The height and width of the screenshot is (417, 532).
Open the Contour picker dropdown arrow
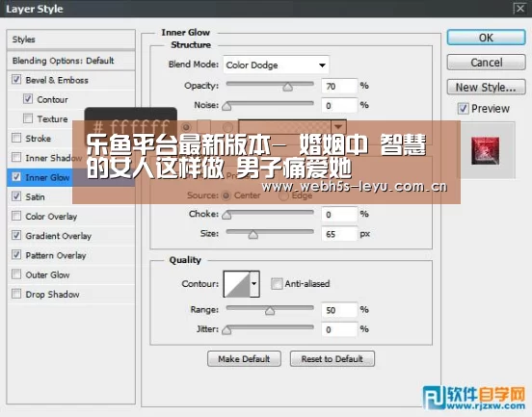(x=254, y=284)
